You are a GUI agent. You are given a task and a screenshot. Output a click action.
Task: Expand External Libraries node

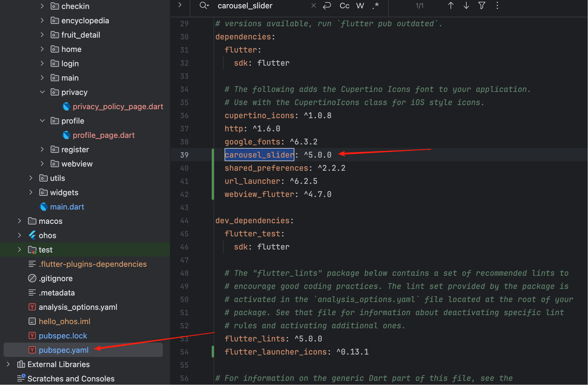click(x=8, y=364)
